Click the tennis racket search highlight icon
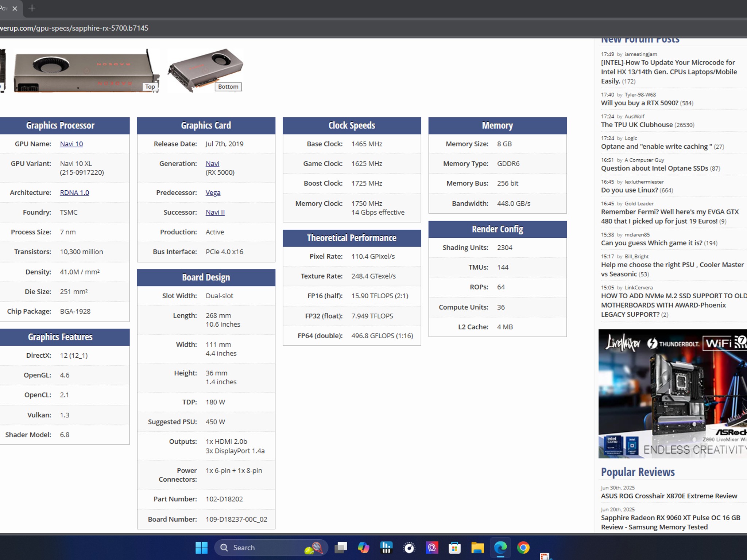 click(x=314, y=548)
